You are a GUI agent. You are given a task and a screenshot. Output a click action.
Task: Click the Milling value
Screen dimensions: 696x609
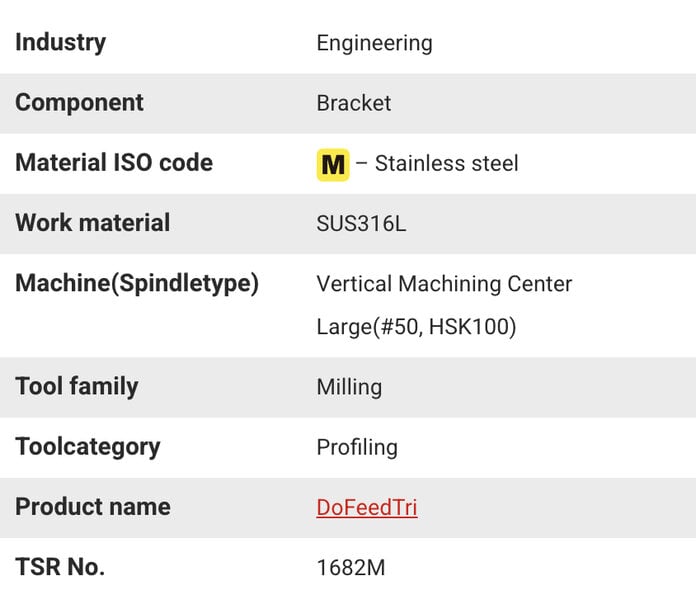pyautogui.click(x=349, y=387)
